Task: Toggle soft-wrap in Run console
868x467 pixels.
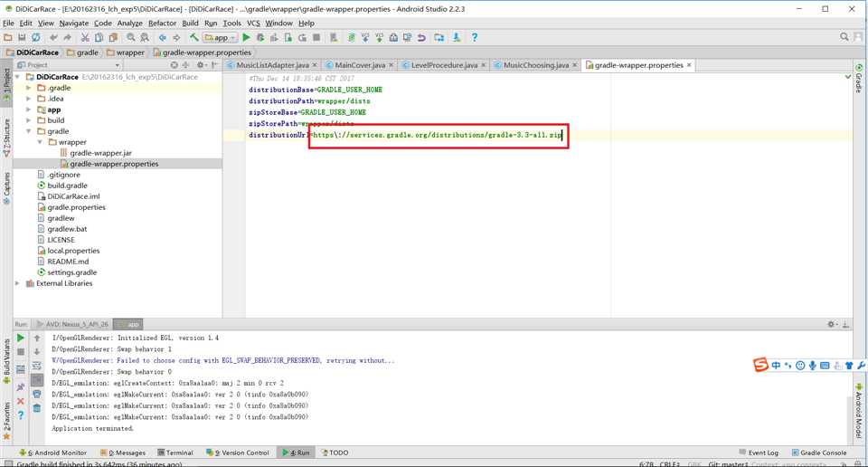Action: (x=36, y=366)
